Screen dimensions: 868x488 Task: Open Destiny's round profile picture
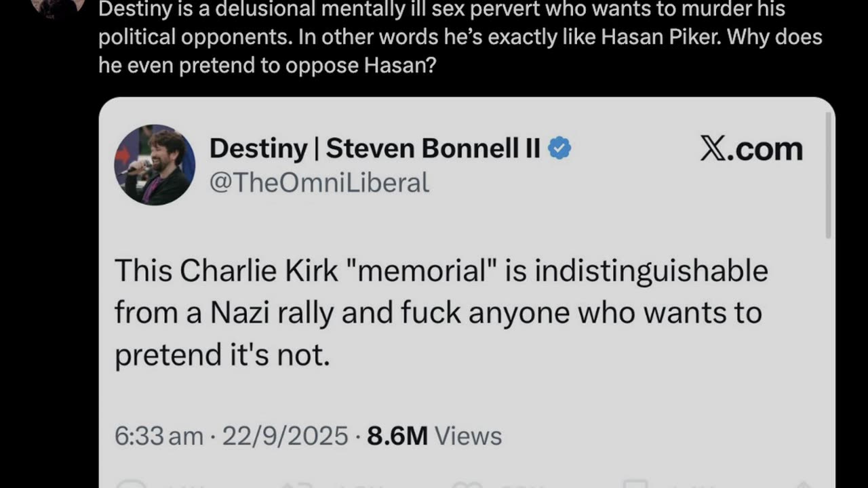pos(155,165)
